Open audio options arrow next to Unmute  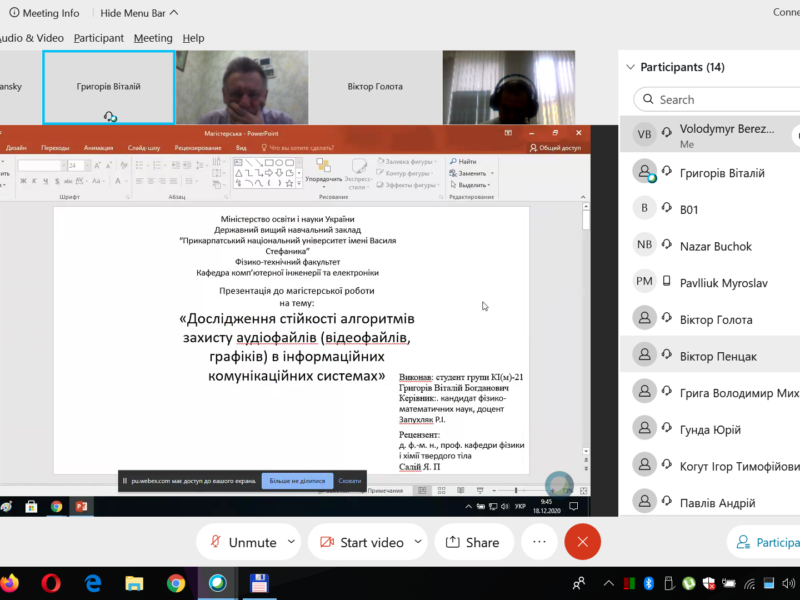coord(292,542)
